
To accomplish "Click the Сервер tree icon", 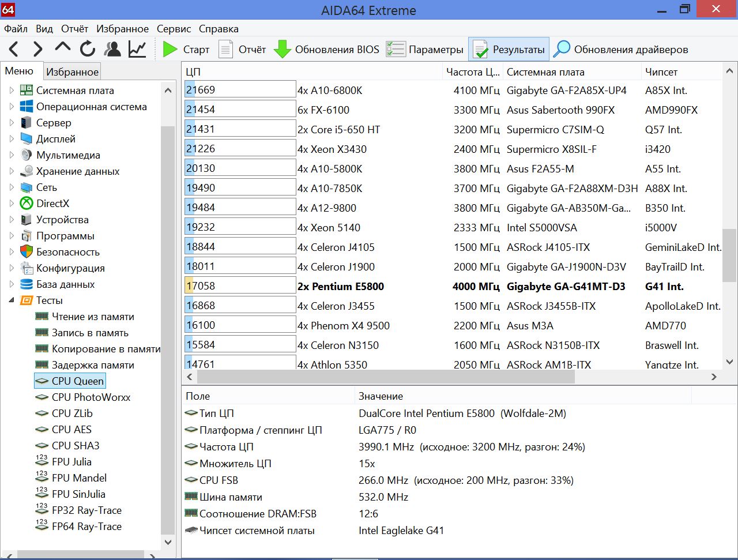I will point(27,123).
